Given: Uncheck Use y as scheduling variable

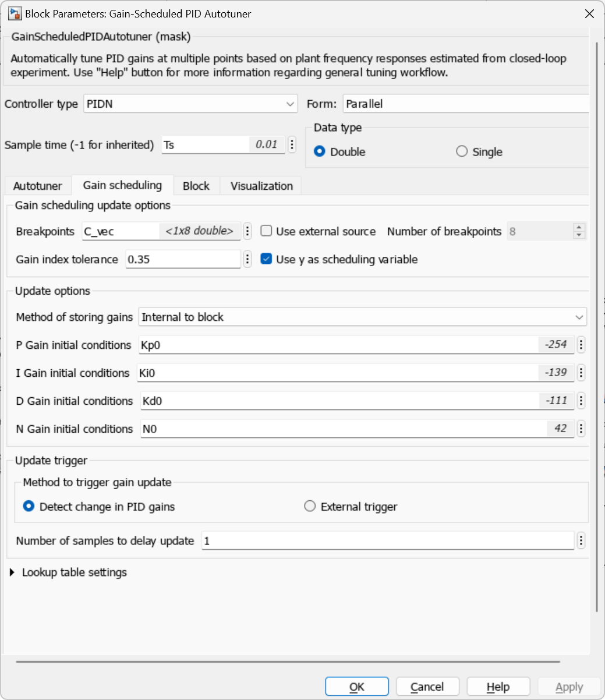Looking at the screenshot, I should [x=267, y=259].
